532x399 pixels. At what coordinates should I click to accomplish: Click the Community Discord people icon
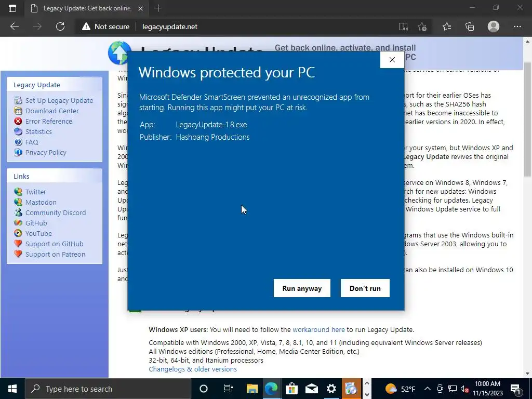18,212
